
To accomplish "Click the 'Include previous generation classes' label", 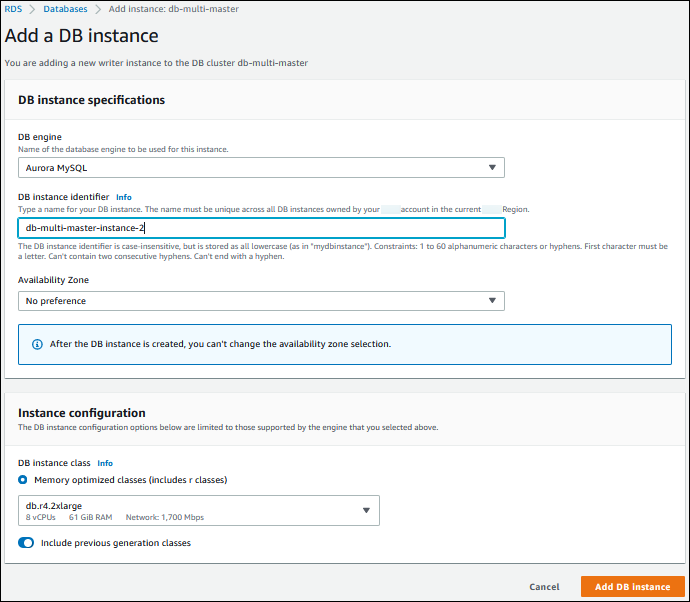I will 115,543.
